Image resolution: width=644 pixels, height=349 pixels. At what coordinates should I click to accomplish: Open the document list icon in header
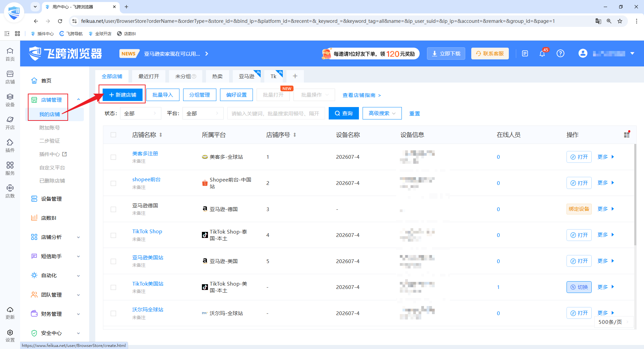pyautogui.click(x=525, y=53)
